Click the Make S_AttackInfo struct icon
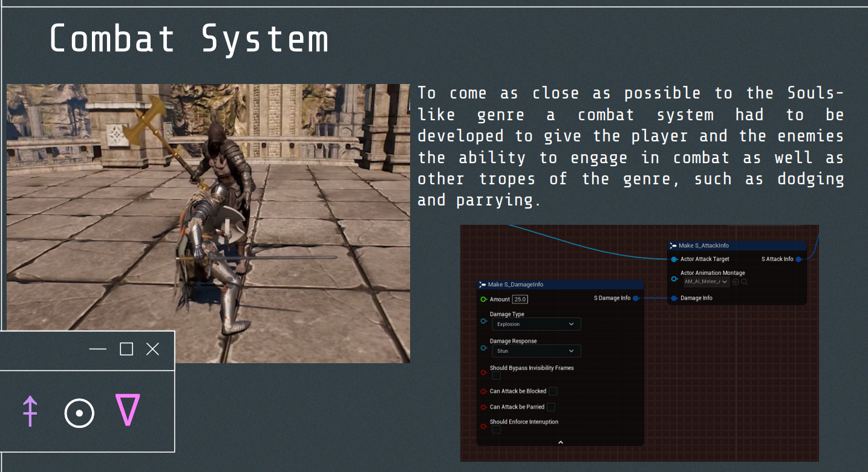The image size is (868, 472). pyautogui.click(x=673, y=246)
